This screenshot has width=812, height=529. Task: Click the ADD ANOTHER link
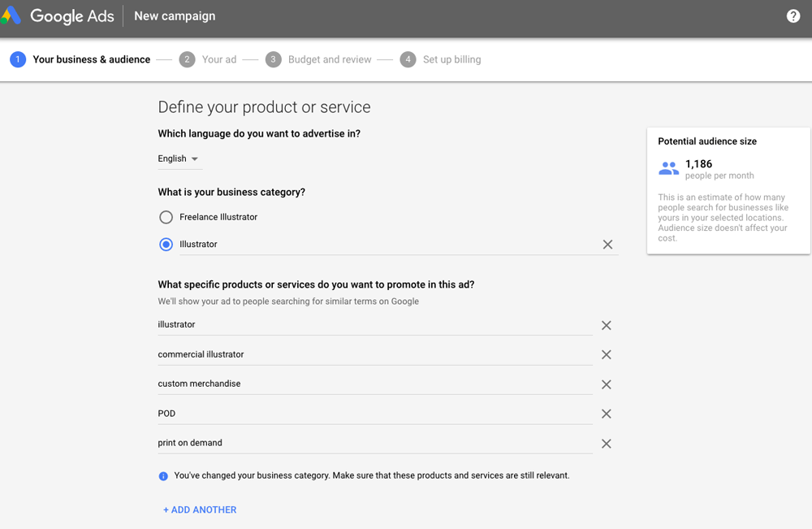click(x=200, y=509)
